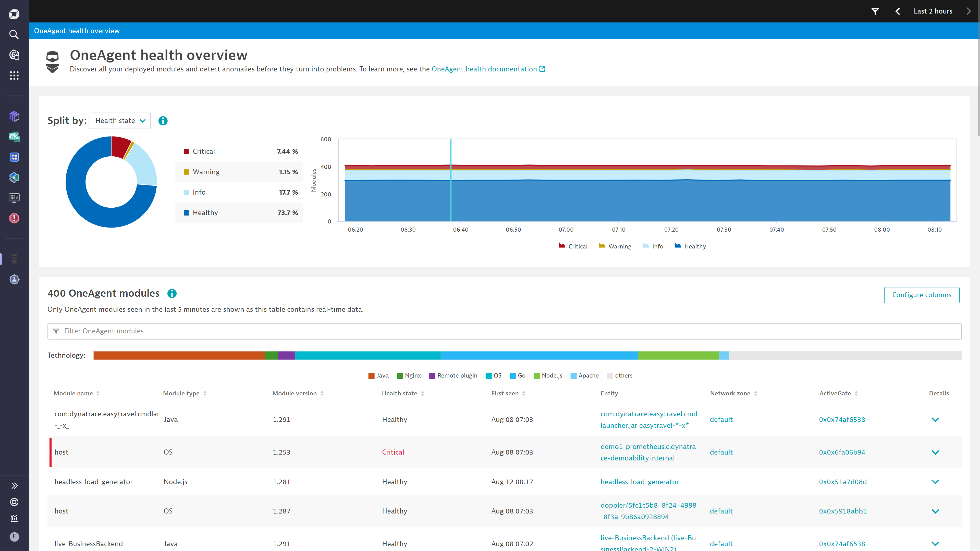The width and height of the screenshot is (980, 551).
Task: Open the Health state split dropdown
Action: [119, 121]
